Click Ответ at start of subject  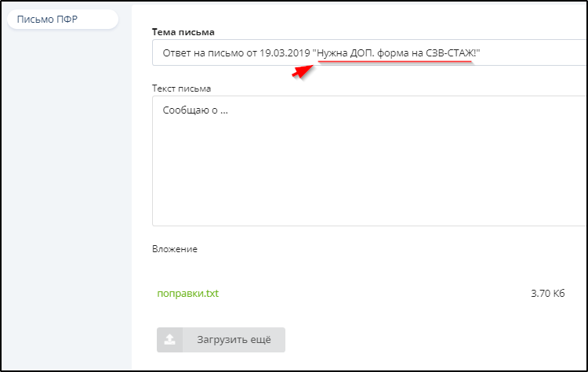[x=178, y=52]
